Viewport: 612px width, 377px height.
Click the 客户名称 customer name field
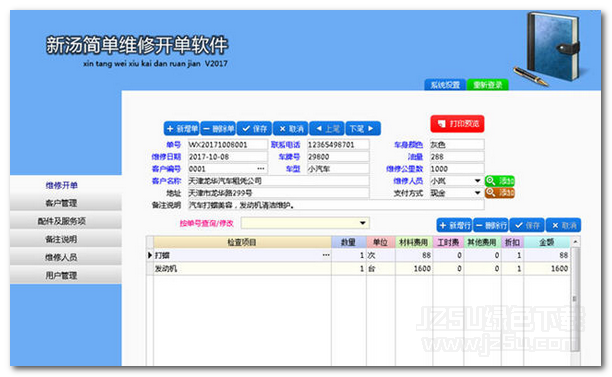point(278,181)
